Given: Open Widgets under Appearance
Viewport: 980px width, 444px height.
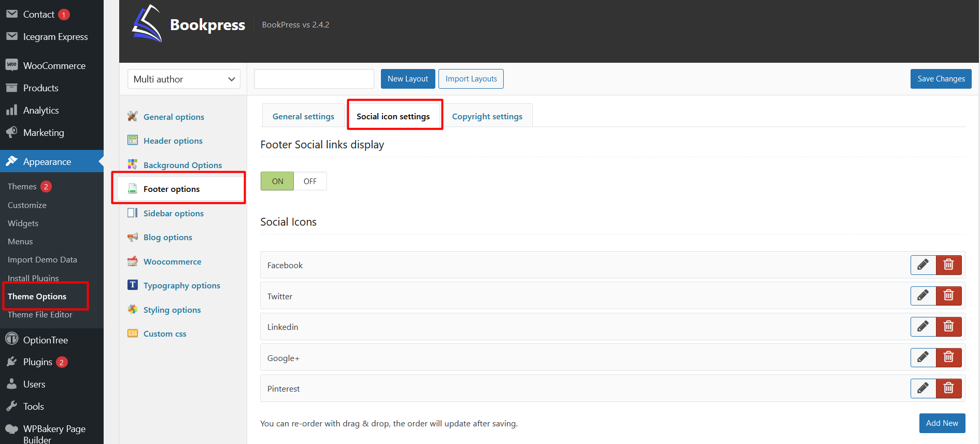Looking at the screenshot, I should click(x=23, y=223).
